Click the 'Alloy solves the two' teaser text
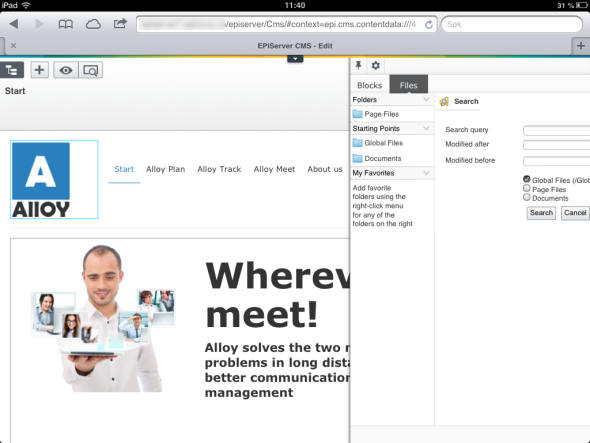The image size is (590, 443). tap(277, 370)
